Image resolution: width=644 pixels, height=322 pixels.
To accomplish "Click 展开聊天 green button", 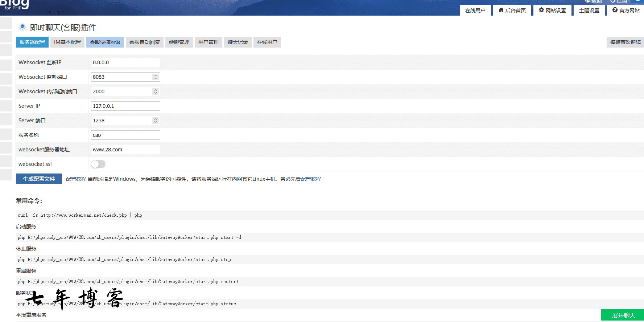I will (623, 315).
